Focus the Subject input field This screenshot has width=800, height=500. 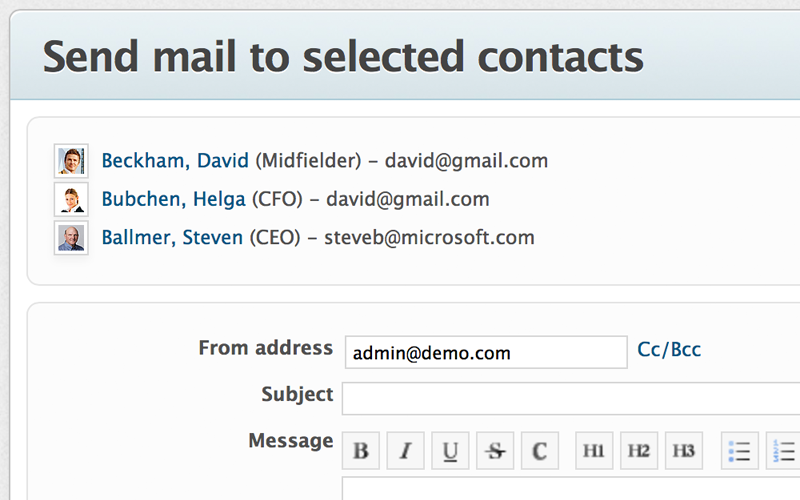570,398
